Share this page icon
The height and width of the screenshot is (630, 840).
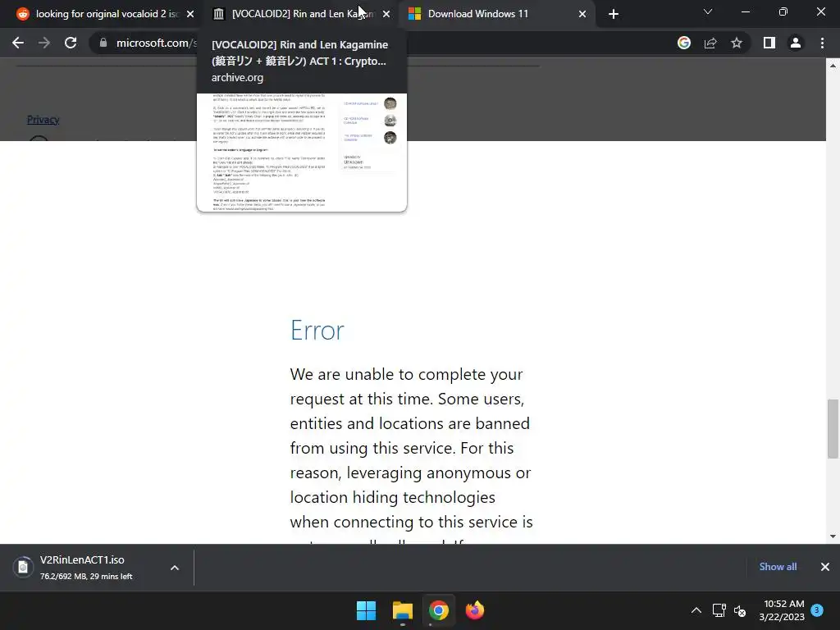[x=710, y=43]
